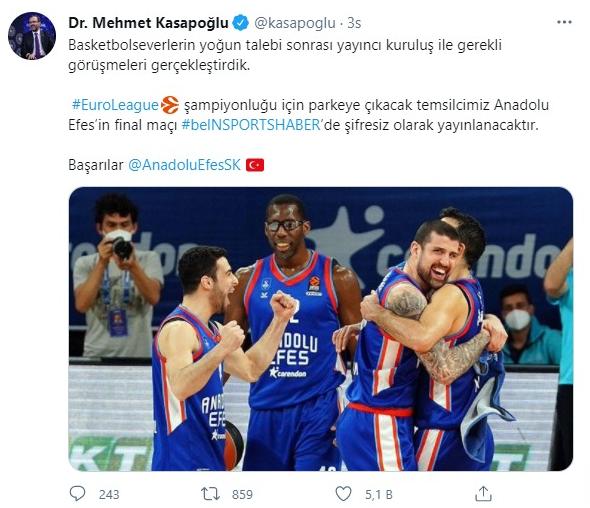Open the #EuroLeague hashtag
590x508 pixels.
pos(115,105)
